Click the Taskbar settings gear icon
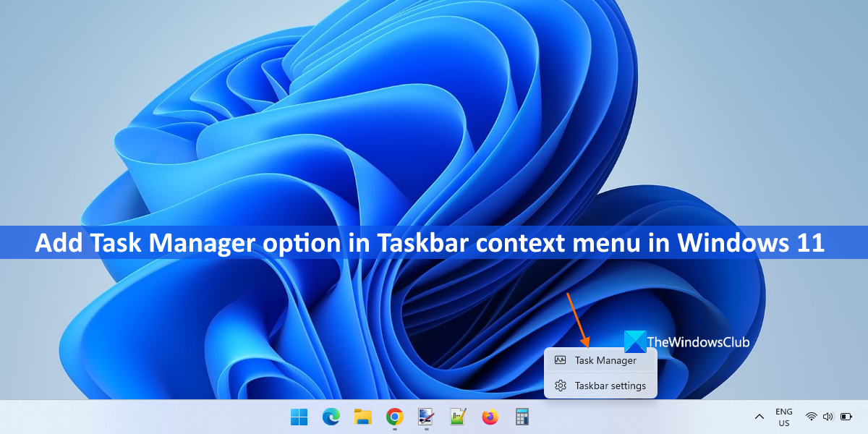 point(560,386)
